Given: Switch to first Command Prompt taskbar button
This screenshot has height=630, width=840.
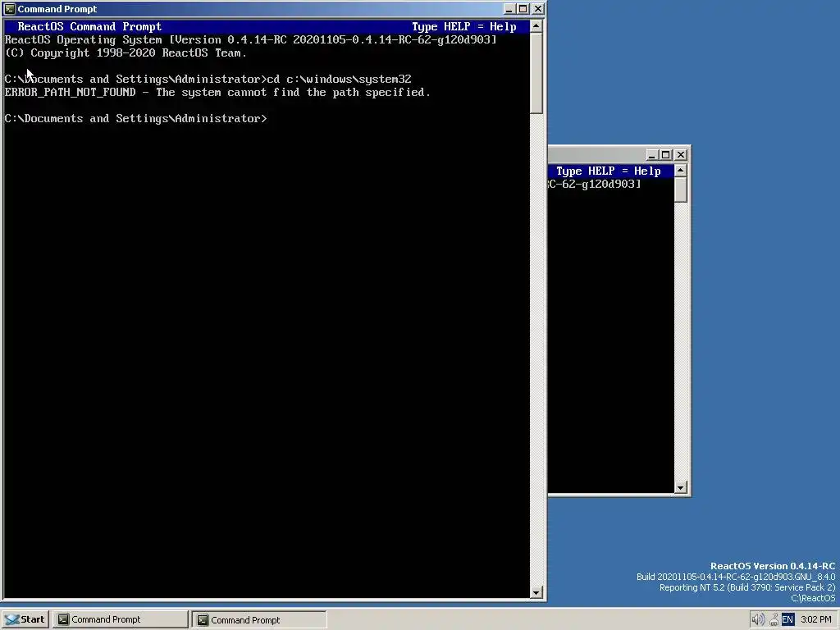Looking at the screenshot, I should pyautogui.click(x=121, y=619).
